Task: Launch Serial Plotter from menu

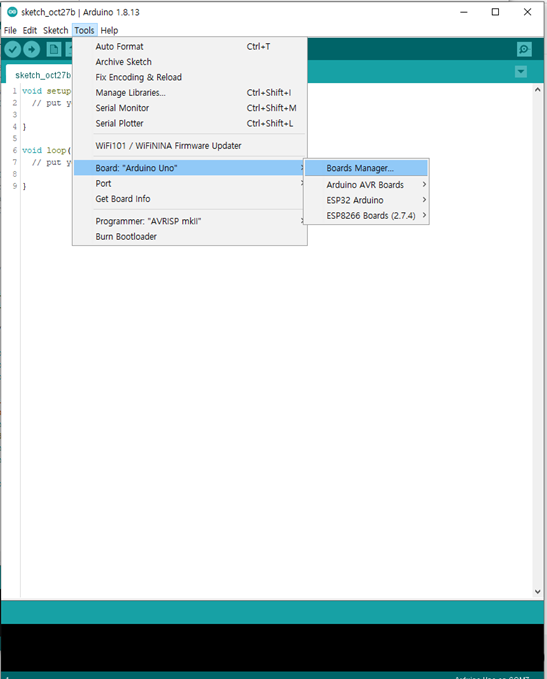Action: (x=190, y=123)
